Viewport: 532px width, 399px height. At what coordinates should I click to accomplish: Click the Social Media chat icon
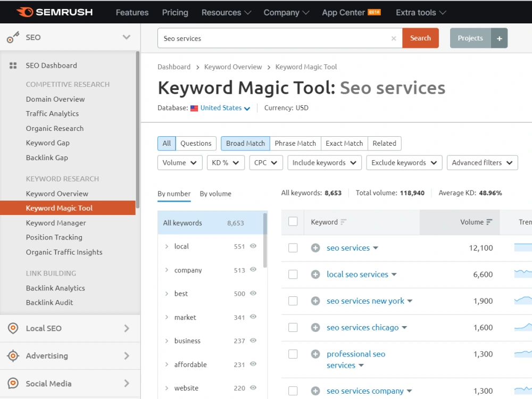13,384
